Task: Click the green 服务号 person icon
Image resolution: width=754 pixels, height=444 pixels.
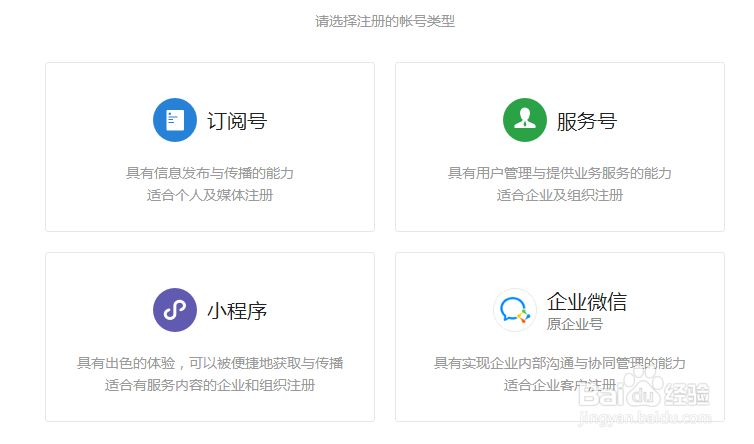Action: coord(525,120)
